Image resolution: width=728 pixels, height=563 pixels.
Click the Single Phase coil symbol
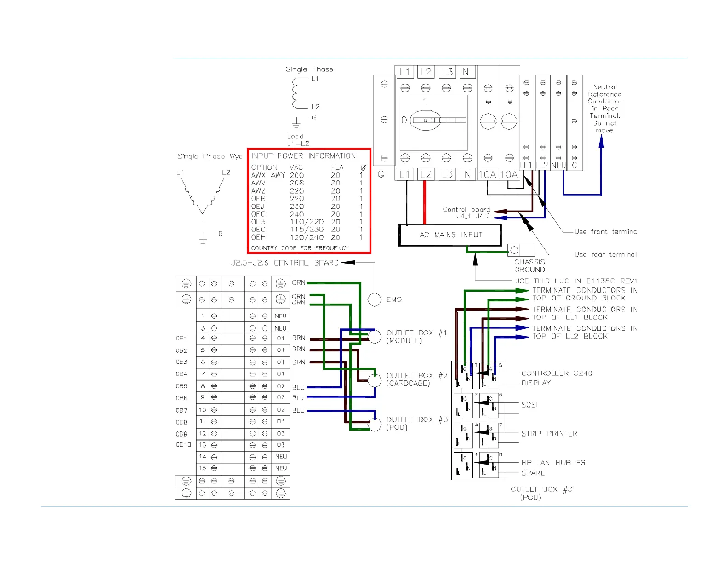click(300, 93)
